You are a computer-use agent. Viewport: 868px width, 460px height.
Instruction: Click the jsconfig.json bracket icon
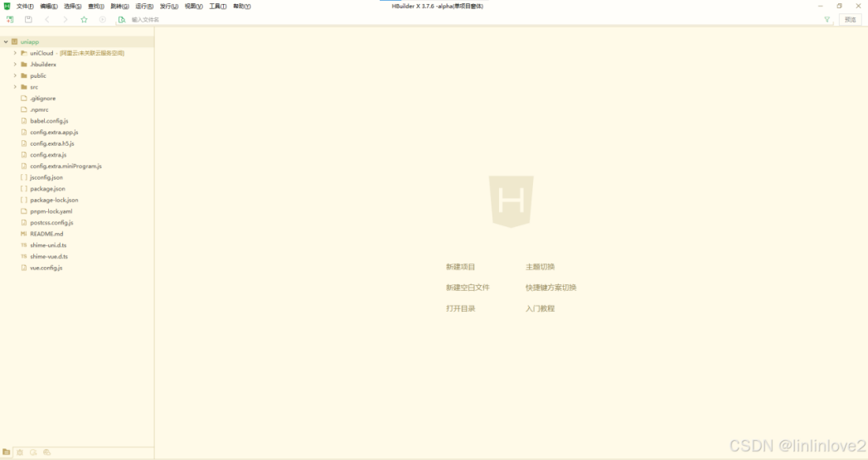[x=24, y=177]
